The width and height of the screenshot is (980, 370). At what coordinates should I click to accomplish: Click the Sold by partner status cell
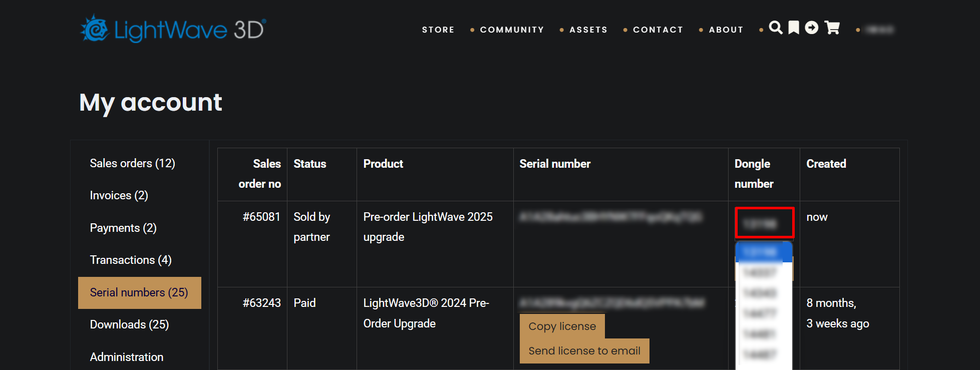(x=312, y=227)
